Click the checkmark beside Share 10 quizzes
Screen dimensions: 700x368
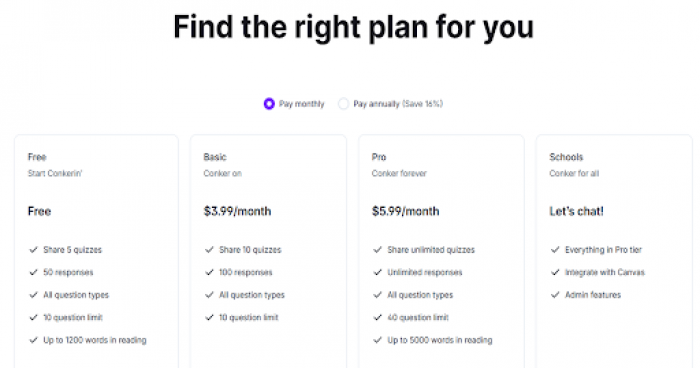pos(209,250)
